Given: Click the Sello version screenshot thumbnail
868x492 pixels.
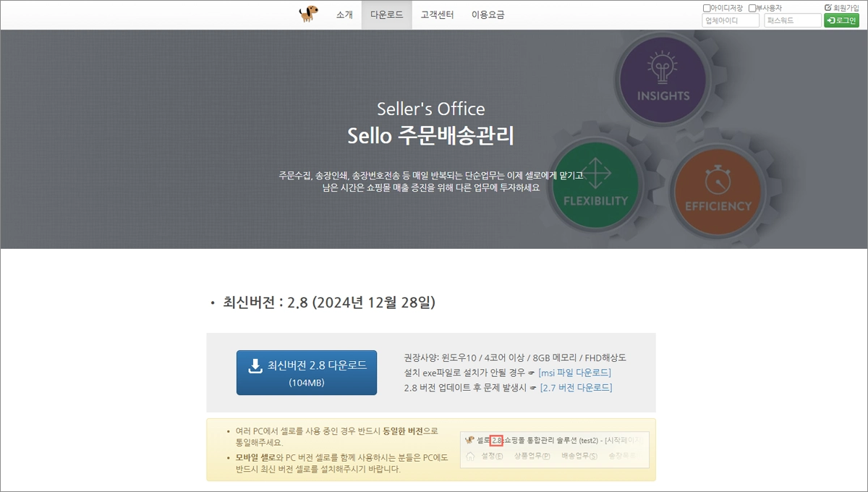Looking at the screenshot, I should pyautogui.click(x=555, y=449).
